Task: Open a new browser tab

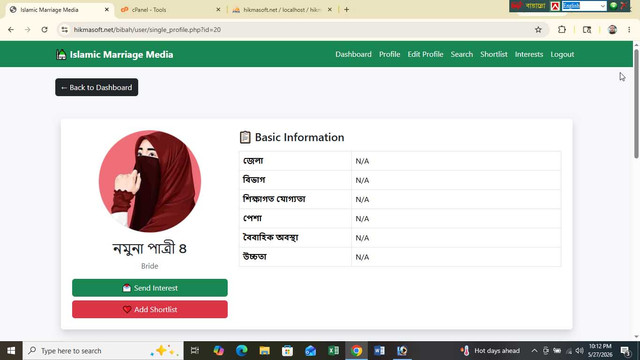Action: click(x=347, y=10)
